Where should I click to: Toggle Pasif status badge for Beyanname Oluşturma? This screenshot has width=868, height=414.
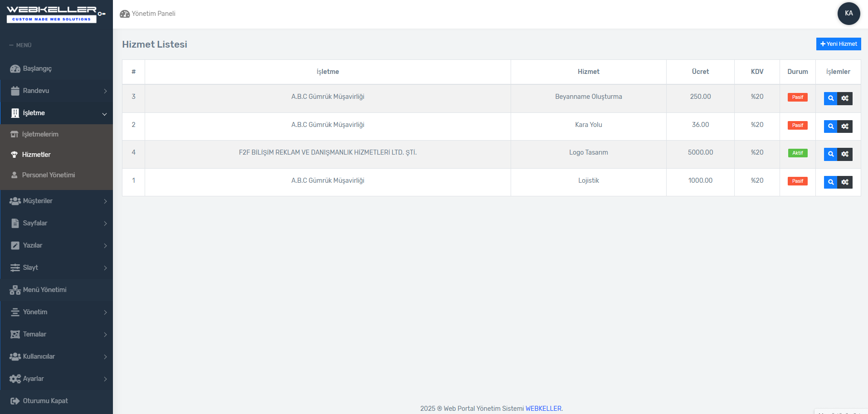point(797,97)
